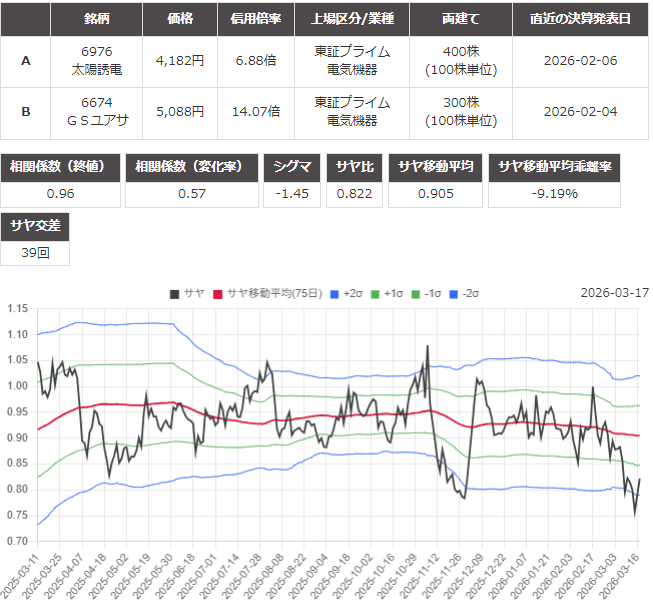Select the サヤ比 value 0.822
This screenshot has width=653, height=603.
coord(354,193)
